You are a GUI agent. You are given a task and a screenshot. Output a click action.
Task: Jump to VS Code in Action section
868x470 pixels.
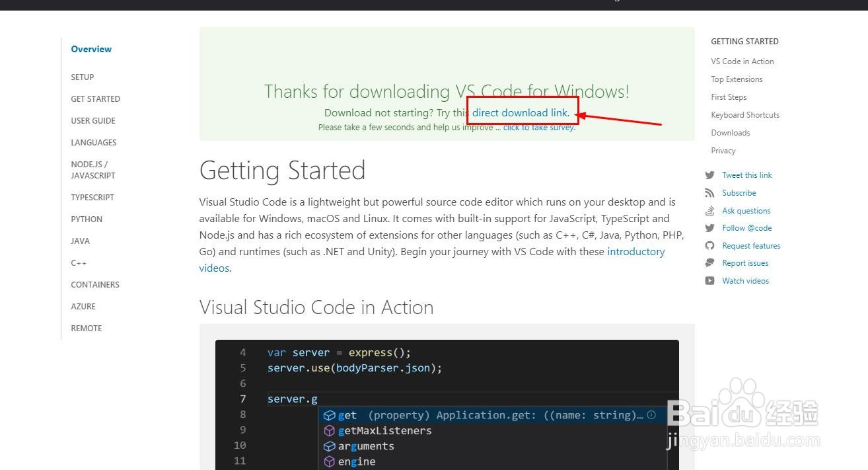(742, 61)
